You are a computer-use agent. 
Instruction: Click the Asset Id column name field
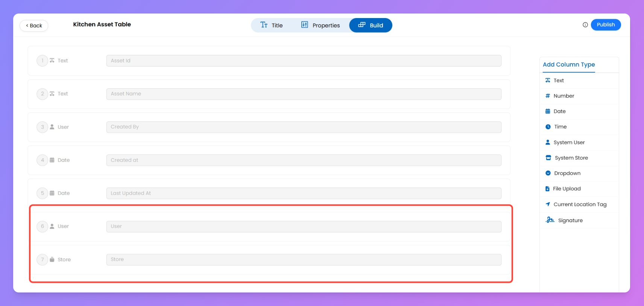[304, 61]
